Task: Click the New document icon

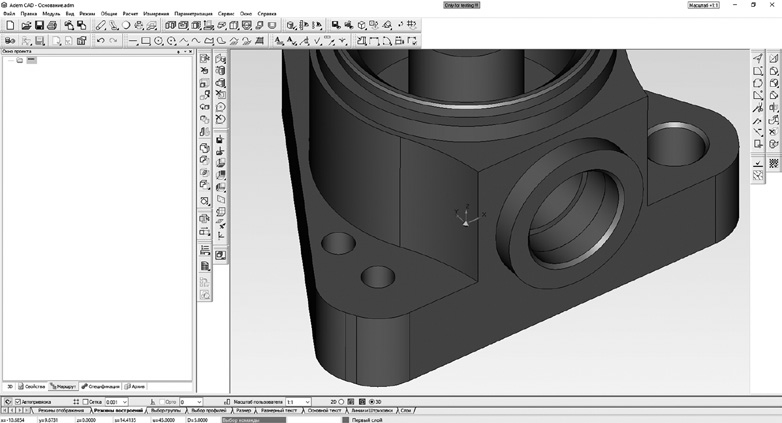Action: pyautogui.click(x=8, y=25)
